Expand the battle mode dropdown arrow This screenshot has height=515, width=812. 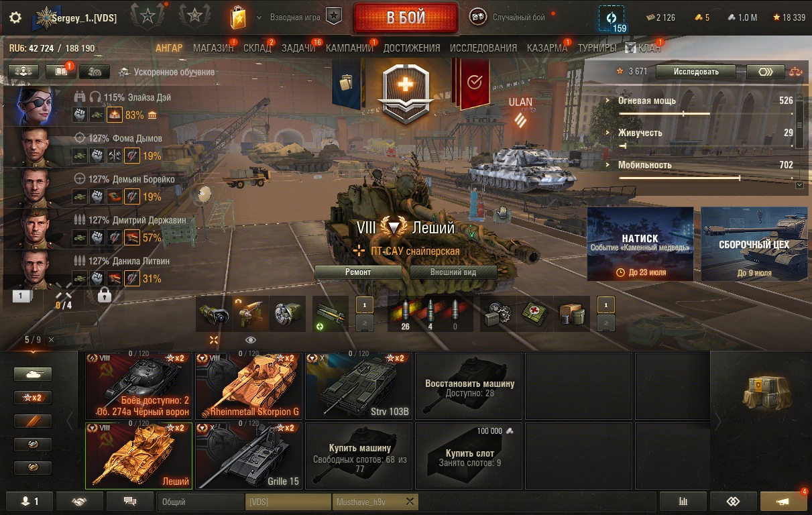[259, 17]
